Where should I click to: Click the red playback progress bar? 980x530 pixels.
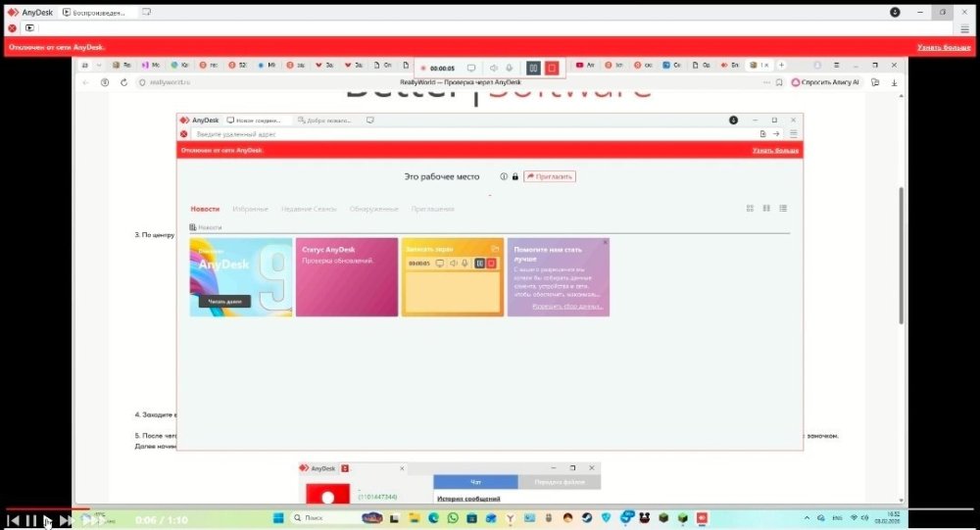click(48, 508)
